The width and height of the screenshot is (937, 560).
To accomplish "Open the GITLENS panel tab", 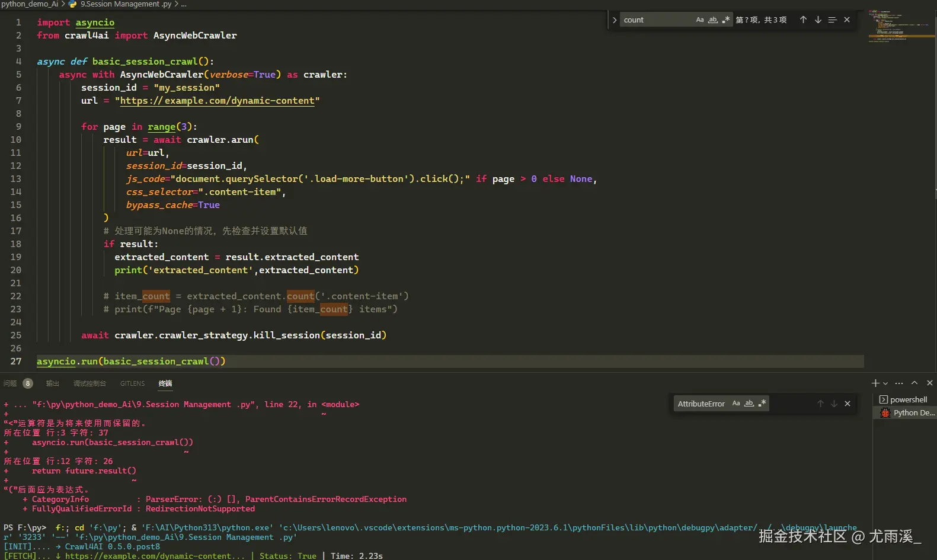I will coord(132,383).
